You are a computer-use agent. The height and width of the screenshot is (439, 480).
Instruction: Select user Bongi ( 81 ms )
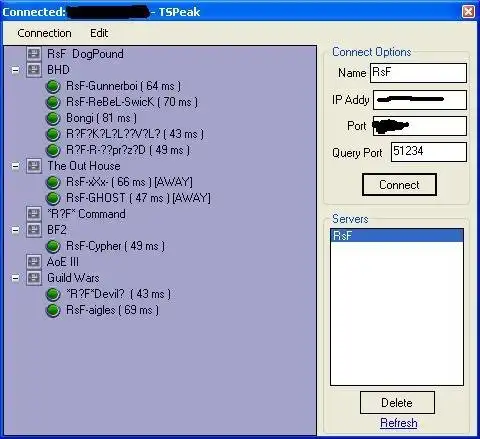pyautogui.click(x=101, y=118)
